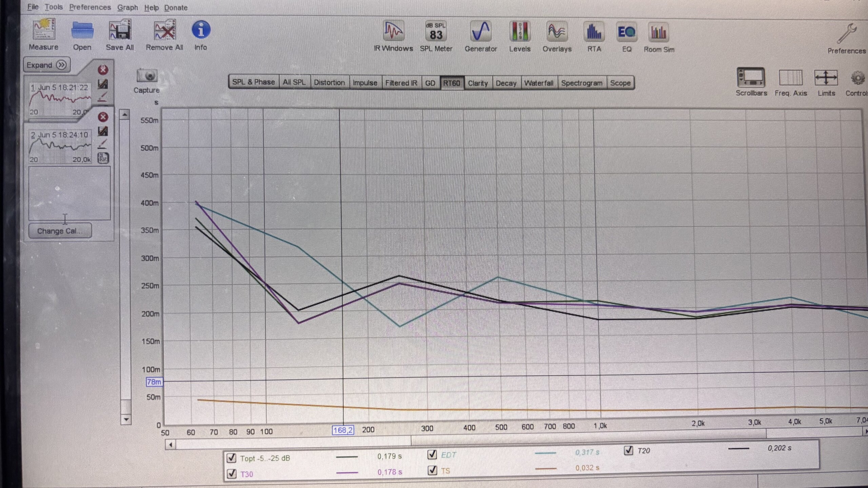Toggle the T30 trace checkbox
Screen dimensions: 868x488
(232, 473)
